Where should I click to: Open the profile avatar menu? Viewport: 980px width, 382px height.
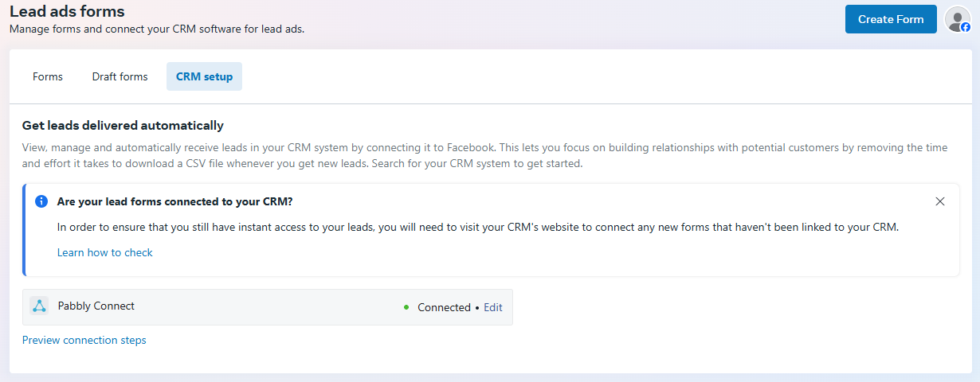(x=957, y=19)
